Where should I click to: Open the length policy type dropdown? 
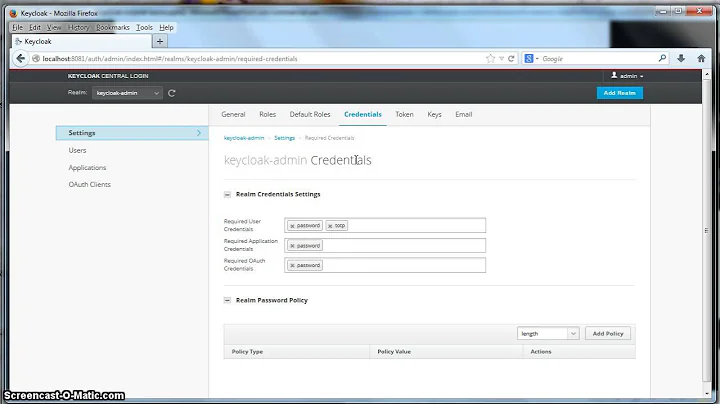(548, 334)
